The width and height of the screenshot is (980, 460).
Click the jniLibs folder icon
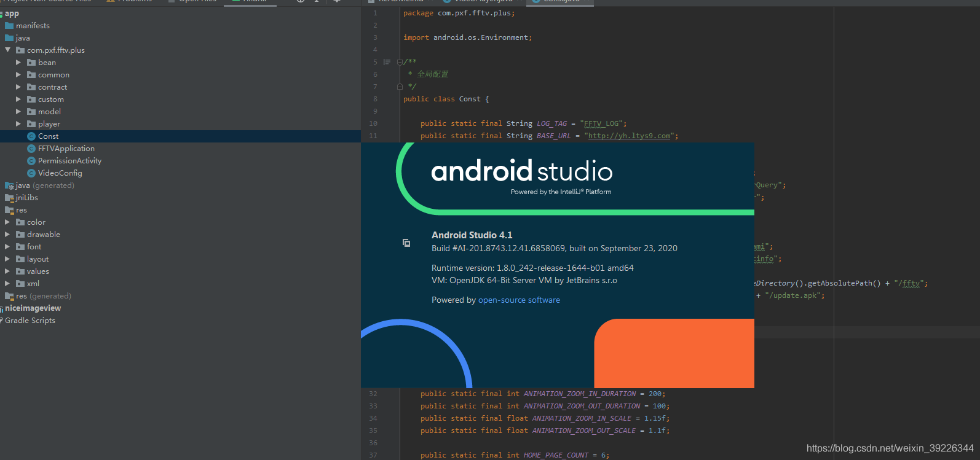(x=9, y=198)
